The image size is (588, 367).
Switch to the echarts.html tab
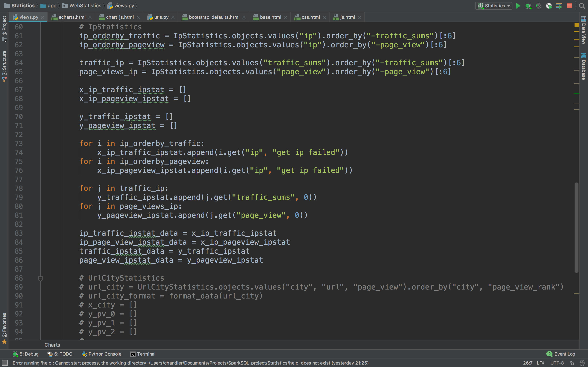tap(72, 17)
